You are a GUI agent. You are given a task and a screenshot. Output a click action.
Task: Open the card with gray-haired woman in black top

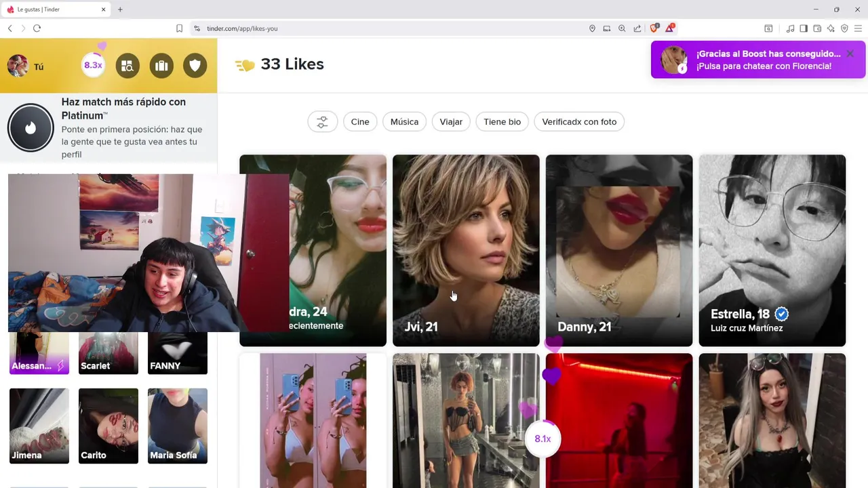[x=772, y=420]
